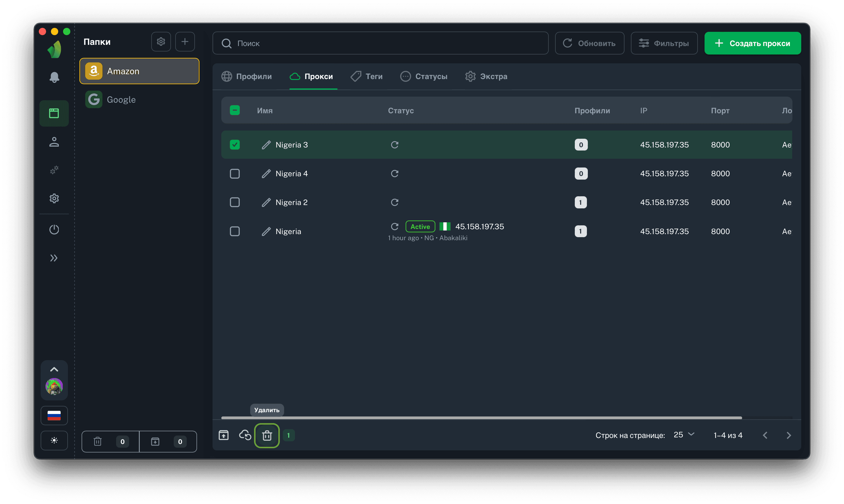This screenshot has height=504, width=844.
Task: Toggle the select-all header checkbox
Action: point(235,110)
